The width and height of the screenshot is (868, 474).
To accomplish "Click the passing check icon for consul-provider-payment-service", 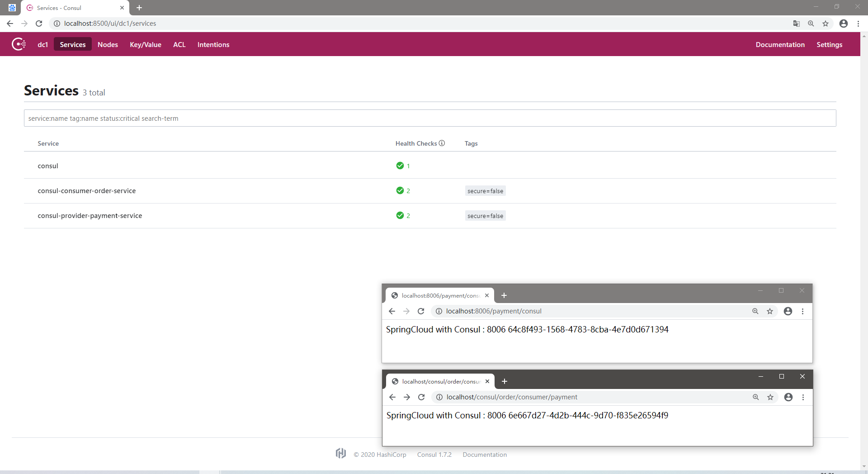I will 400,215.
